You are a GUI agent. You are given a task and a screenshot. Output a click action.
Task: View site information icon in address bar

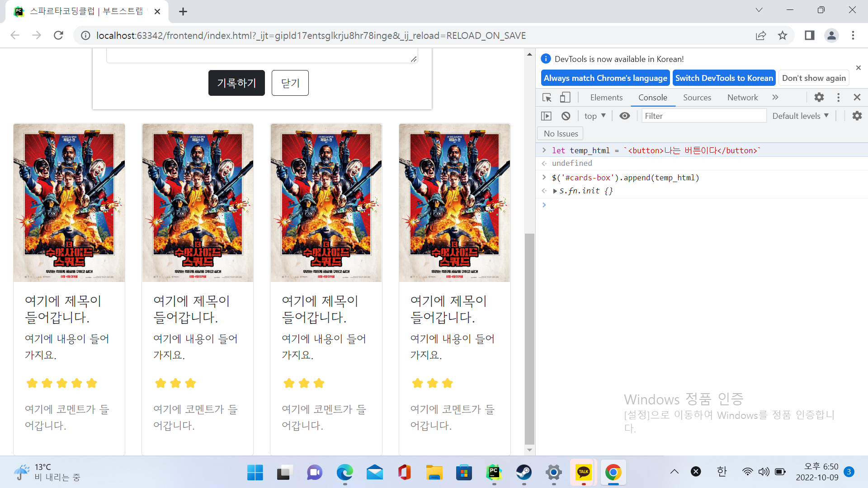click(x=85, y=35)
